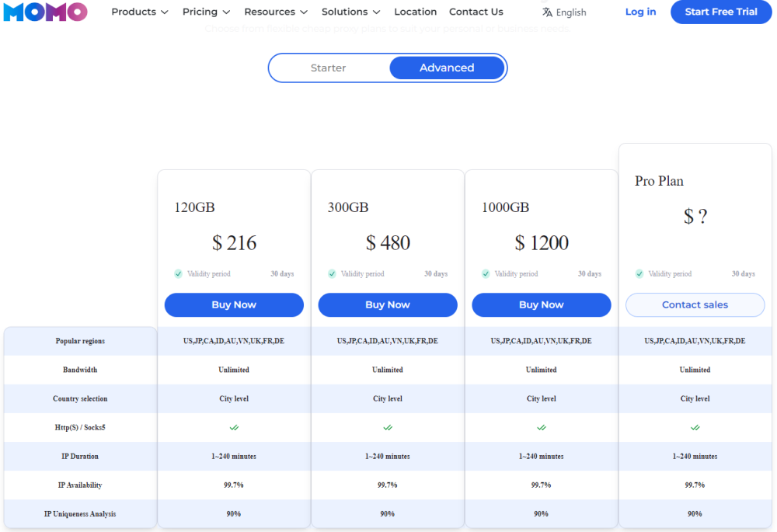Select the Advanced plan toggle

pyautogui.click(x=447, y=68)
